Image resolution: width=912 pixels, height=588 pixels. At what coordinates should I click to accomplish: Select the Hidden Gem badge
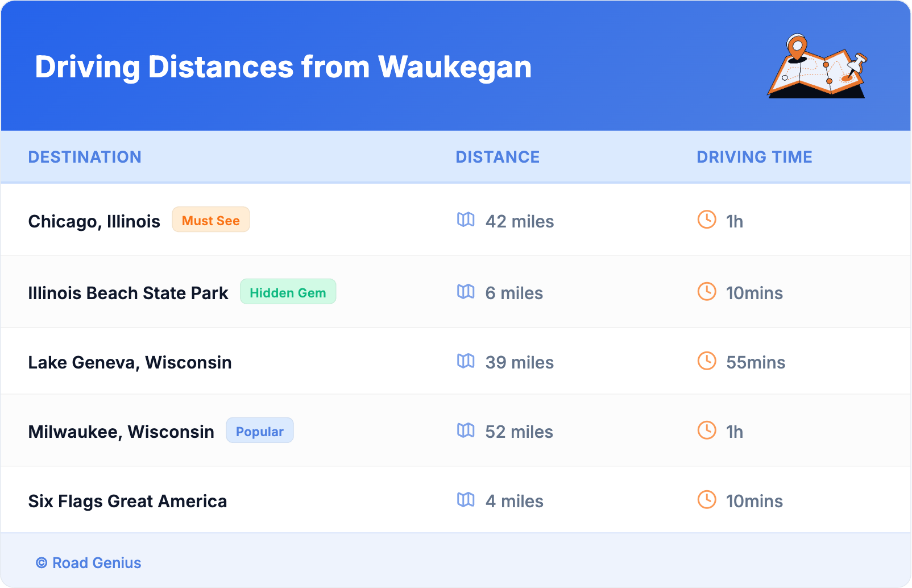288,292
